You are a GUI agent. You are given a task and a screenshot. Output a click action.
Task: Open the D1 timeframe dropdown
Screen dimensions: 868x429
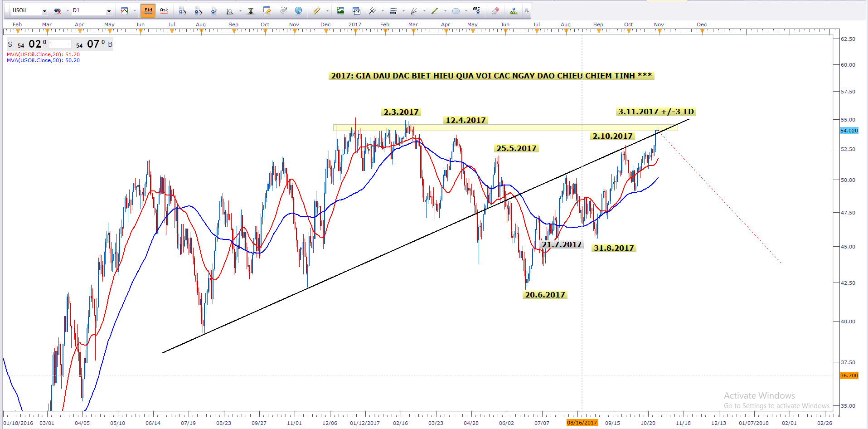click(109, 10)
